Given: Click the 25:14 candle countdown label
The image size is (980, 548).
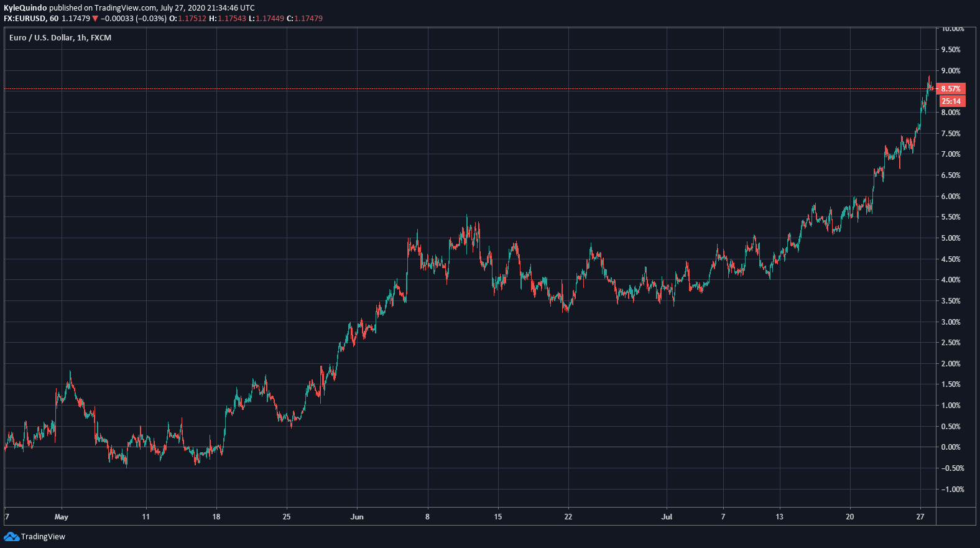Looking at the screenshot, I should point(951,101).
